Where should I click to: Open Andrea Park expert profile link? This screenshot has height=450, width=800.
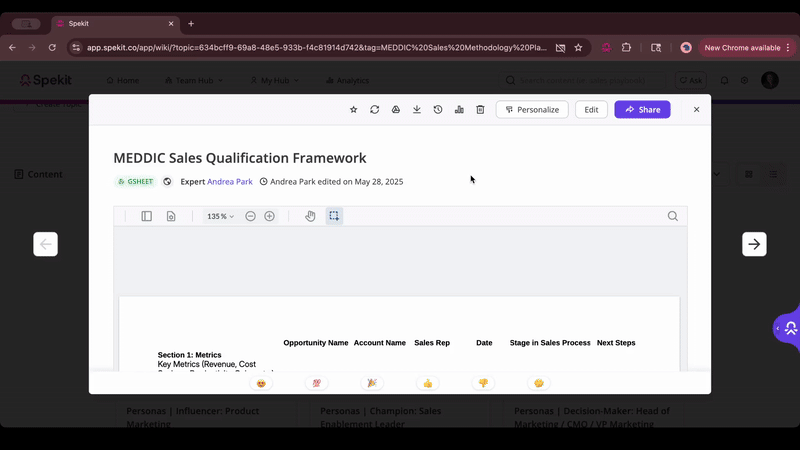[230, 182]
